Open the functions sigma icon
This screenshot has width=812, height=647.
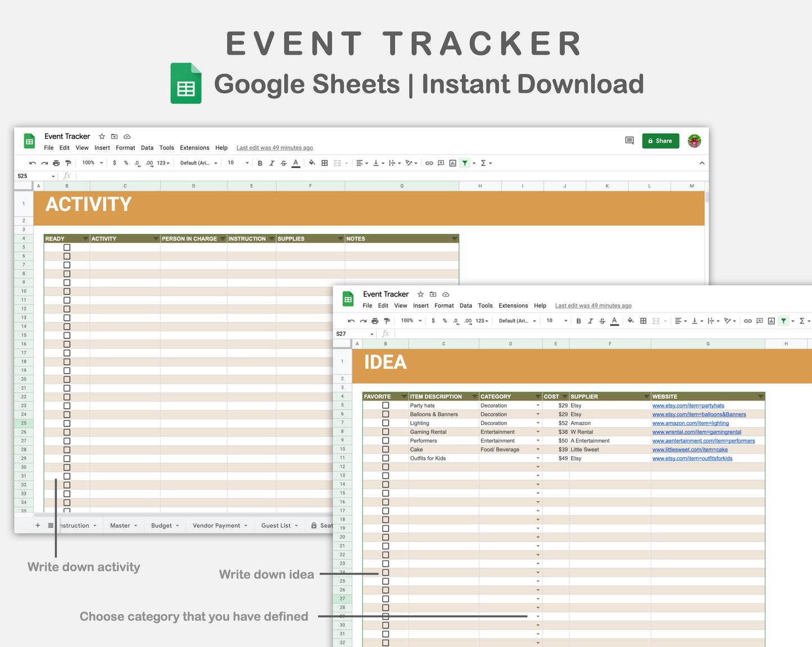click(484, 163)
